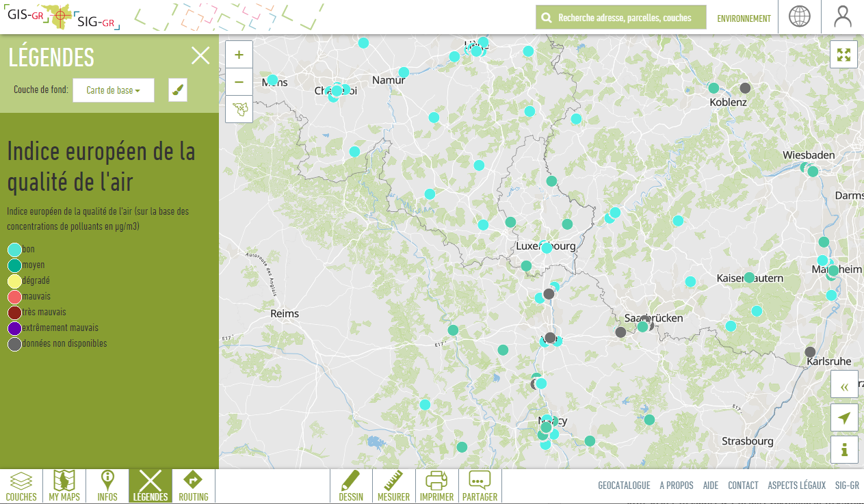Zoom out of the map
The height and width of the screenshot is (504, 864).
(239, 83)
